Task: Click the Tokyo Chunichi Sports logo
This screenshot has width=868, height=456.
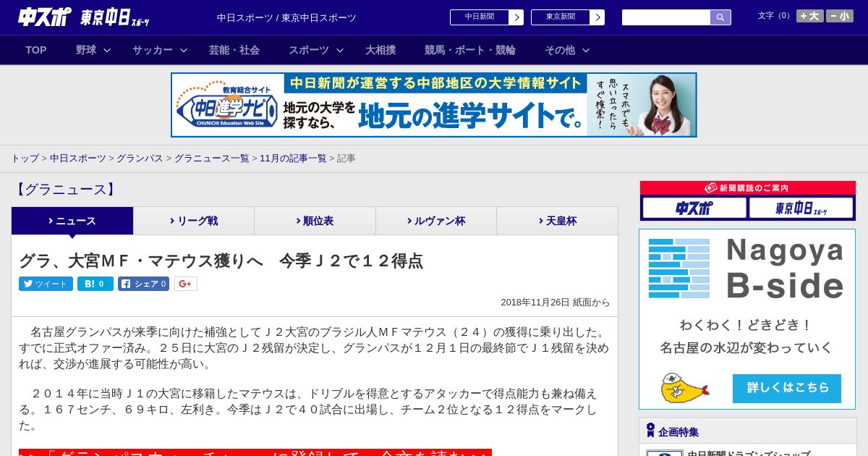Action: pos(115,17)
